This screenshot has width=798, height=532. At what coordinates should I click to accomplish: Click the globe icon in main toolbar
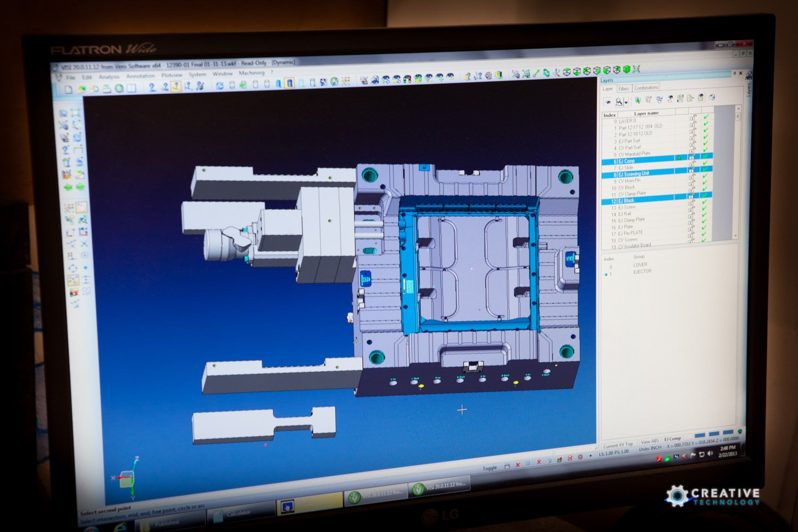[x=334, y=81]
